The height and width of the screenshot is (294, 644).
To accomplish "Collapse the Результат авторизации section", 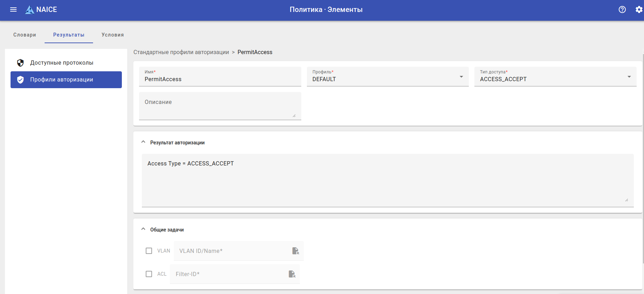I will [x=143, y=142].
